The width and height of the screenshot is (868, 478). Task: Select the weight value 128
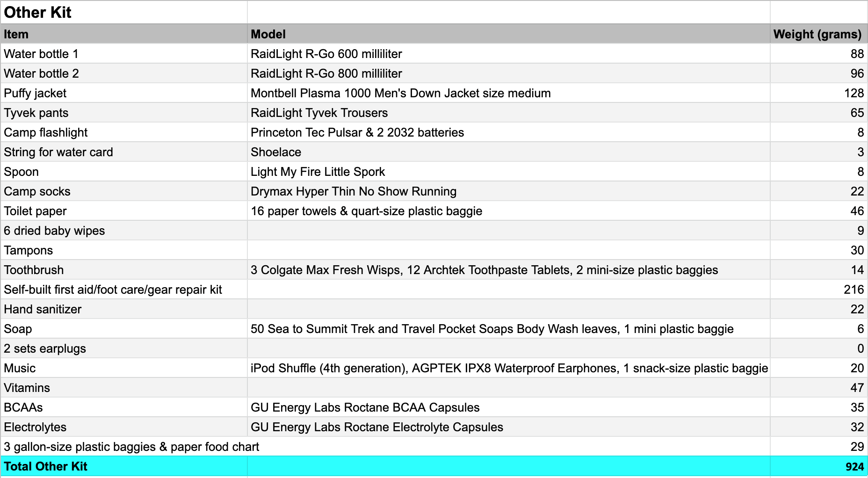(818, 93)
